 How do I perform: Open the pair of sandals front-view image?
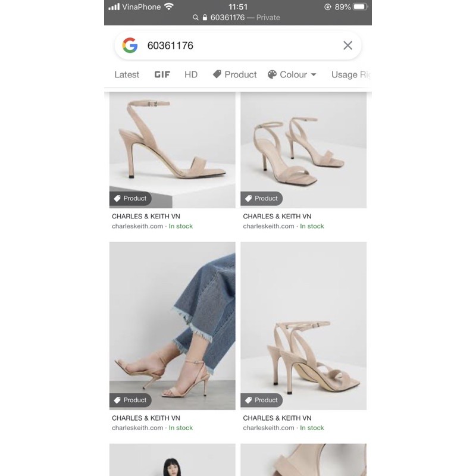303,150
